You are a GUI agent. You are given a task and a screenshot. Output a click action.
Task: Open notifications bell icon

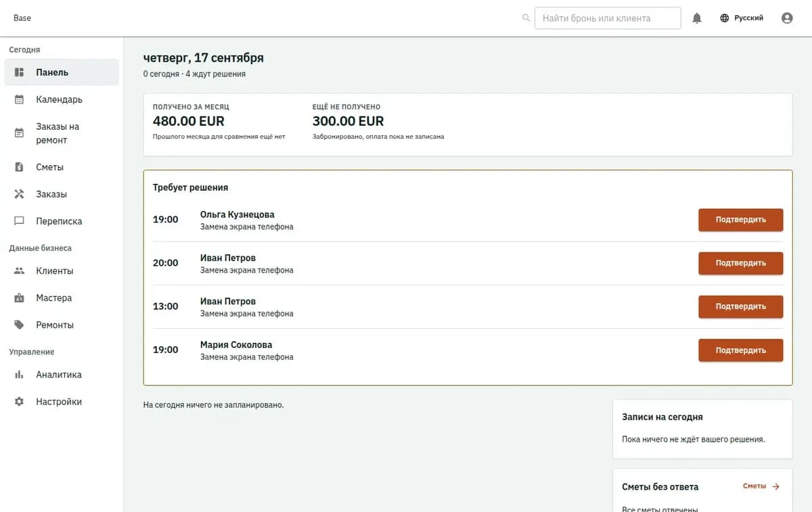point(697,18)
